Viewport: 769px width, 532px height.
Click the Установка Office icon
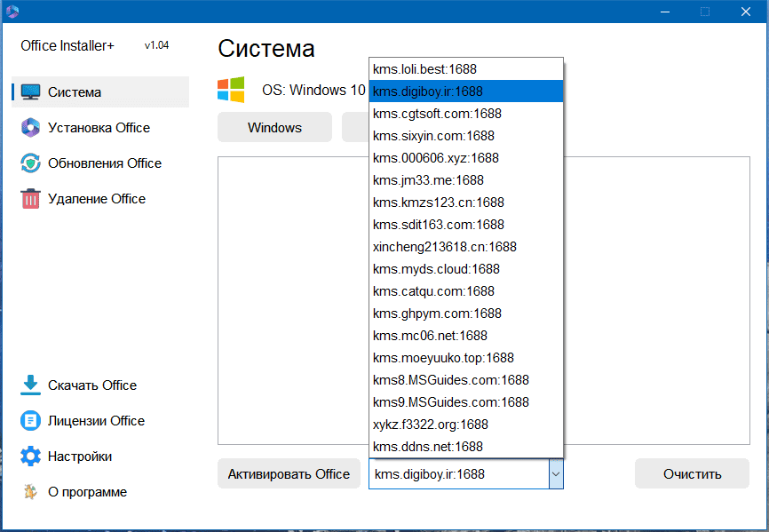coord(30,128)
